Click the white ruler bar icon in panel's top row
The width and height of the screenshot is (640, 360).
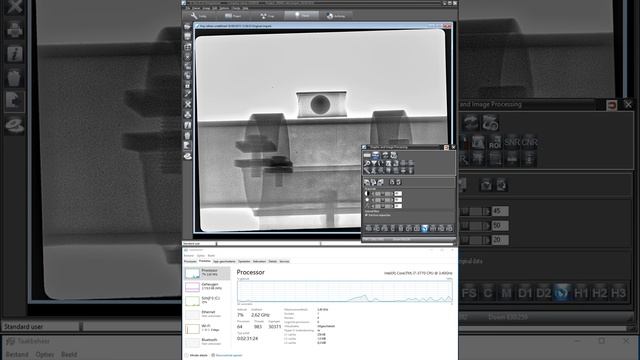click(367, 155)
